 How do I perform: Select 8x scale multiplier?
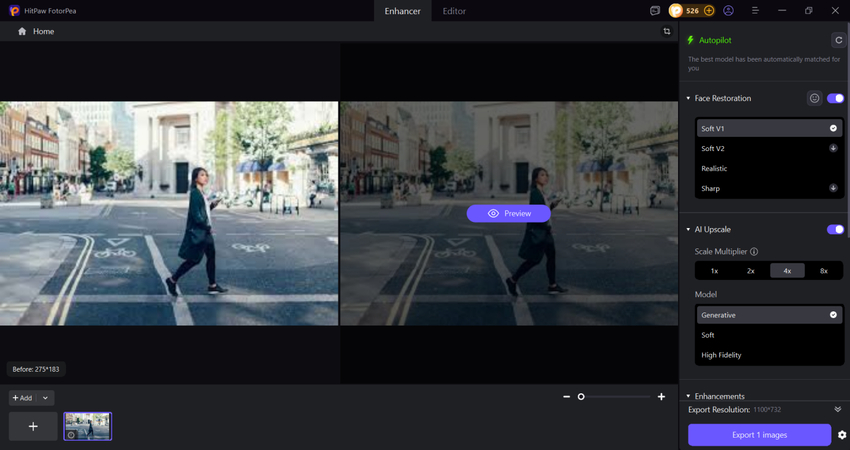click(823, 271)
